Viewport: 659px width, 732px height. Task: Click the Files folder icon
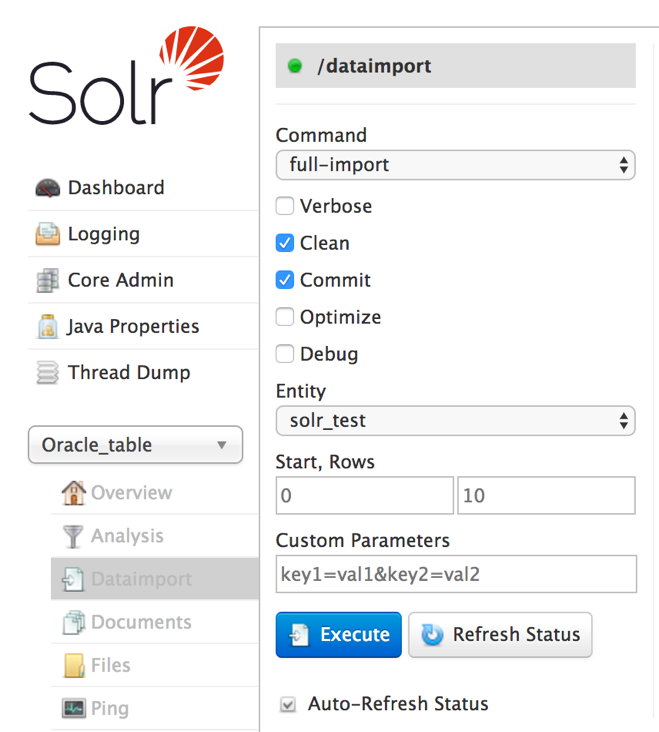point(73,666)
